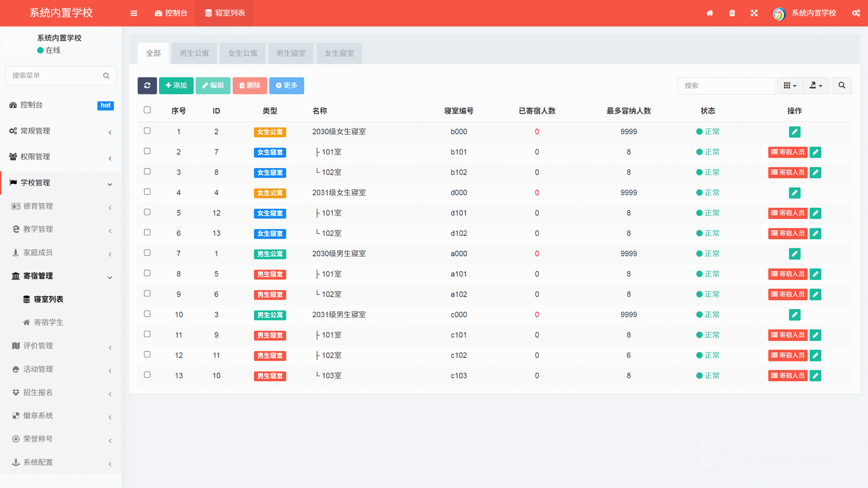Click the trash icon in top bar
The width and height of the screenshot is (868, 488).
[732, 13]
